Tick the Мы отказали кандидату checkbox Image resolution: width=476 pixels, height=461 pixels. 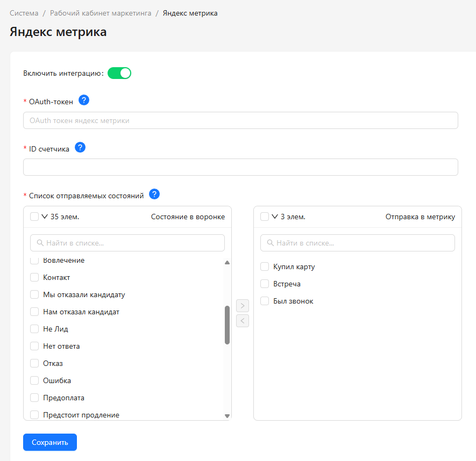pyautogui.click(x=34, y=294)
